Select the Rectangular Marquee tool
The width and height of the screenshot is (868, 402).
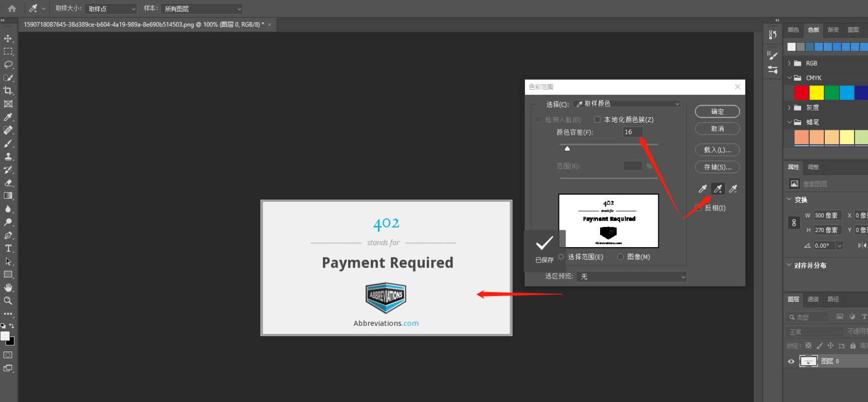[8, 51]
